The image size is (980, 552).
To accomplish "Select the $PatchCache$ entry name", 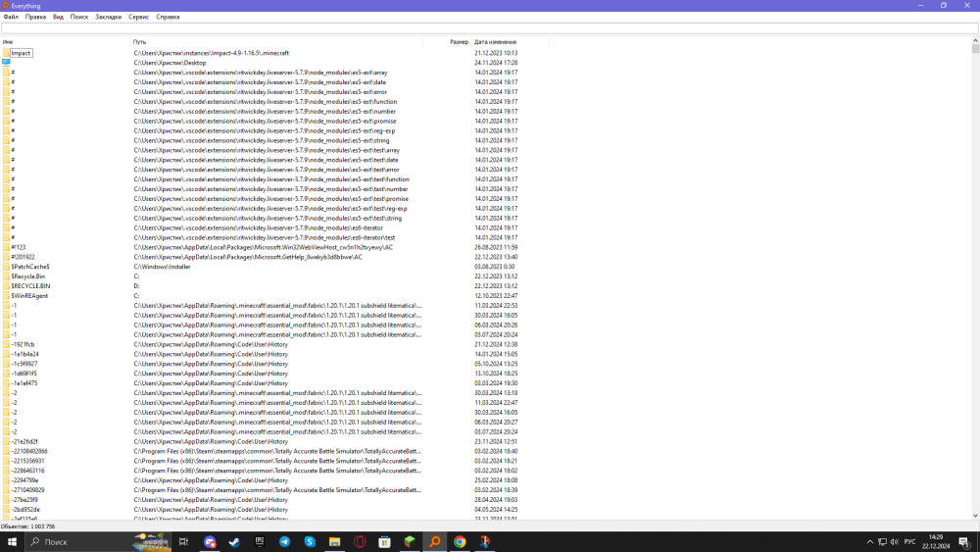I will [30, 267].
